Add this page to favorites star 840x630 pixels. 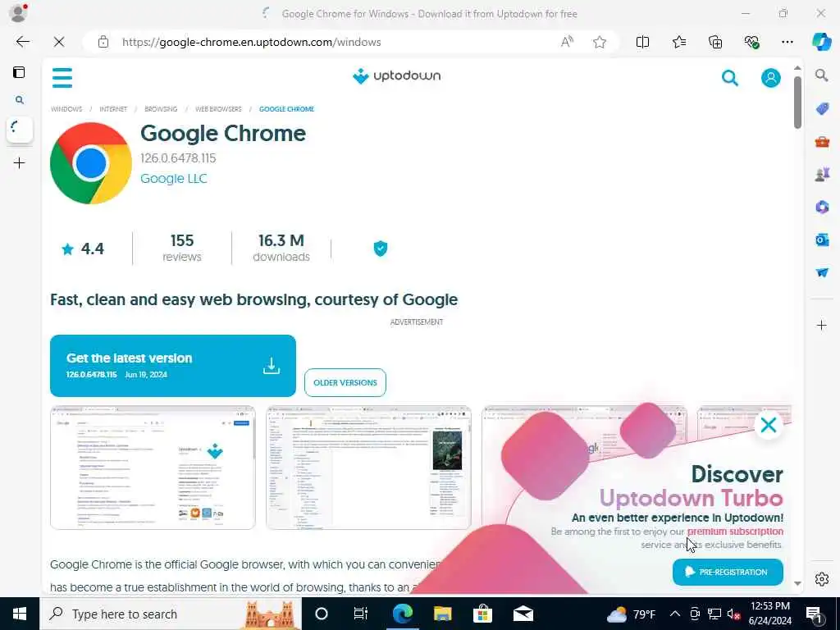pyautogui.click(x=600, y=42)
